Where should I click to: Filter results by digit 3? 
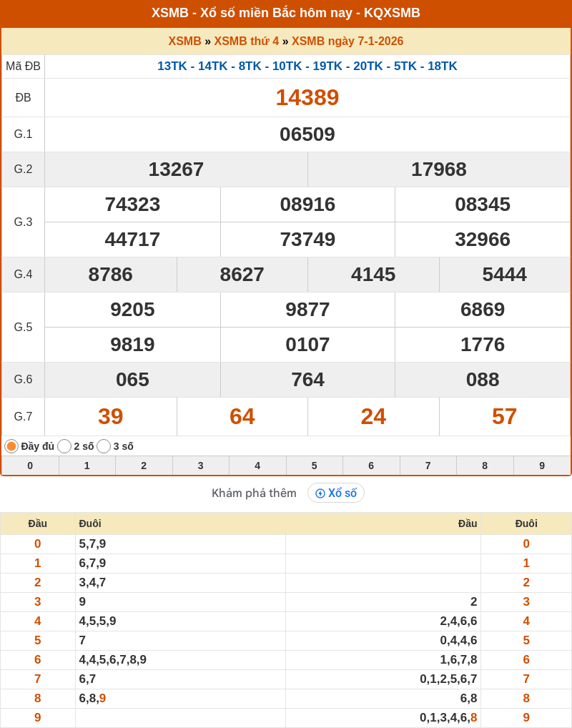[201, 466]
